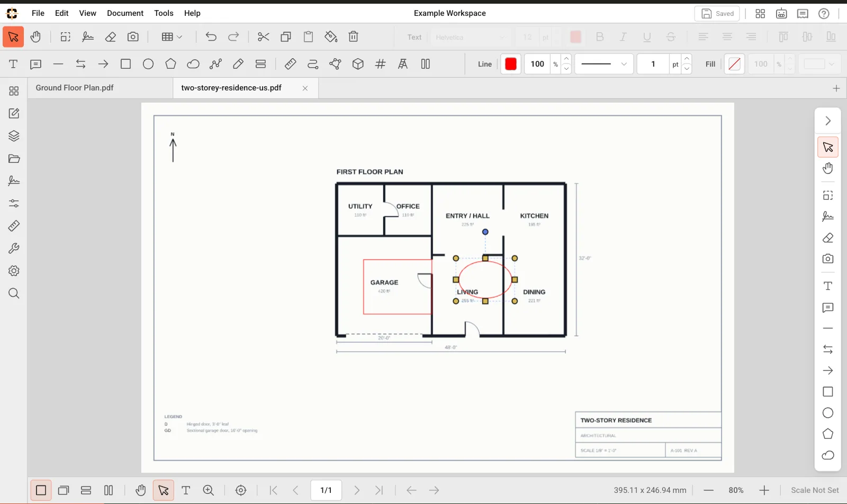Toggle the Pan hand tool in bottom bar
847x504 pixels.
coord(140,490)
